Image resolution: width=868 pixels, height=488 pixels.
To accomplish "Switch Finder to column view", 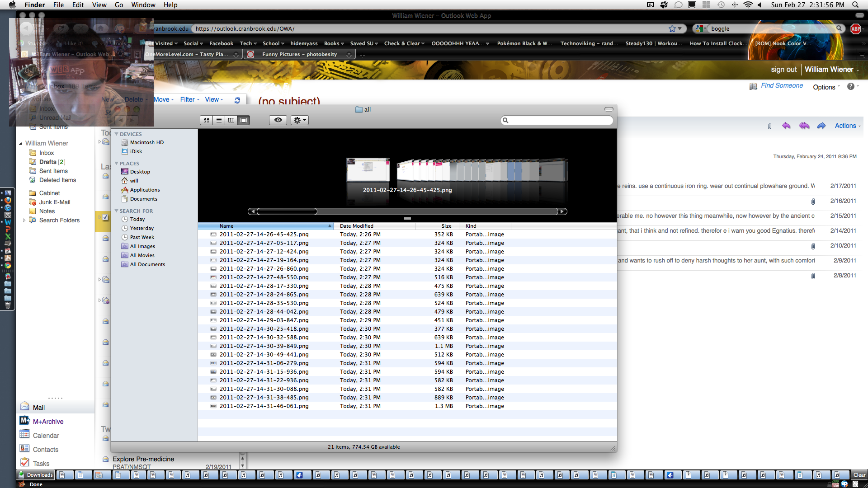I will click(231, 120).
